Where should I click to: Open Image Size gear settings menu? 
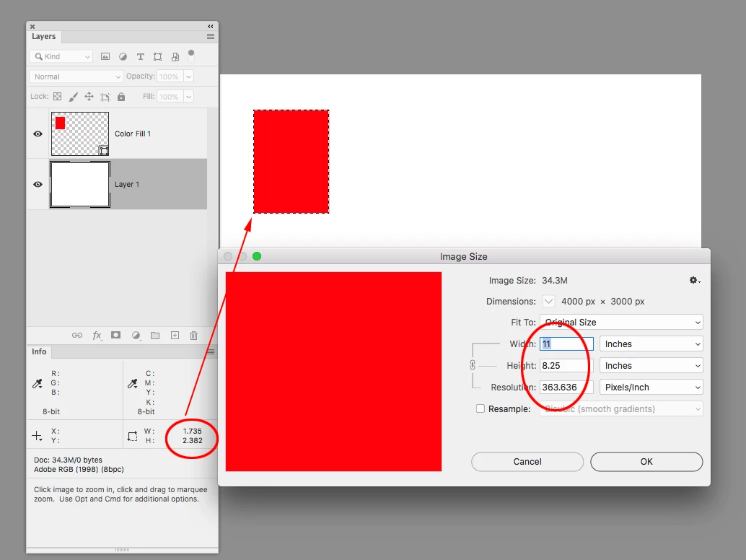[x=695, y=280]
